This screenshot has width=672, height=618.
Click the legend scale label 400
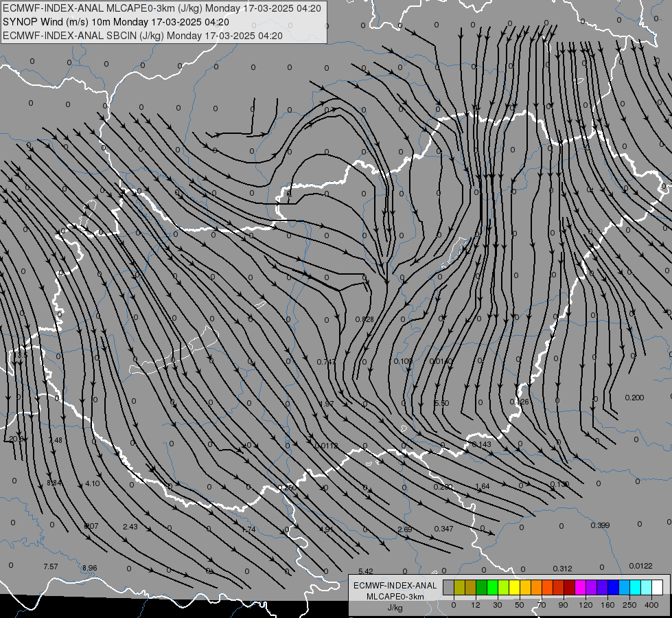tap(651, 605)
